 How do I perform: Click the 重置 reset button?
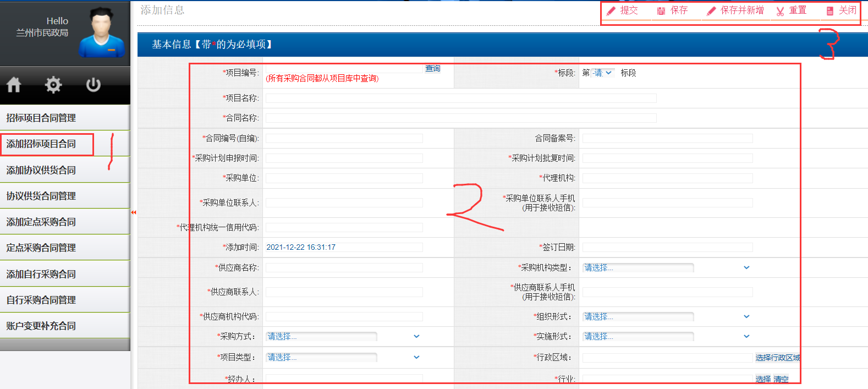coord(792,10)
